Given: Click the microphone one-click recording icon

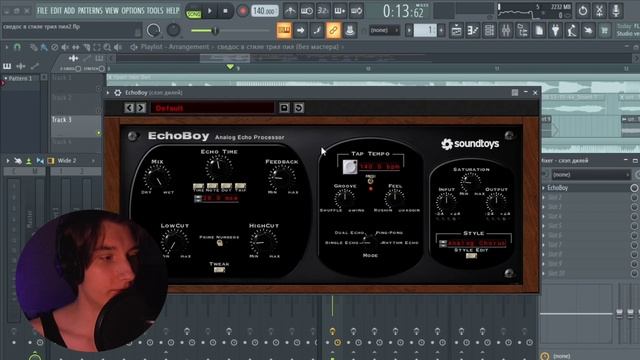Looking at the screenshot, I should click(x=616, y=11).
